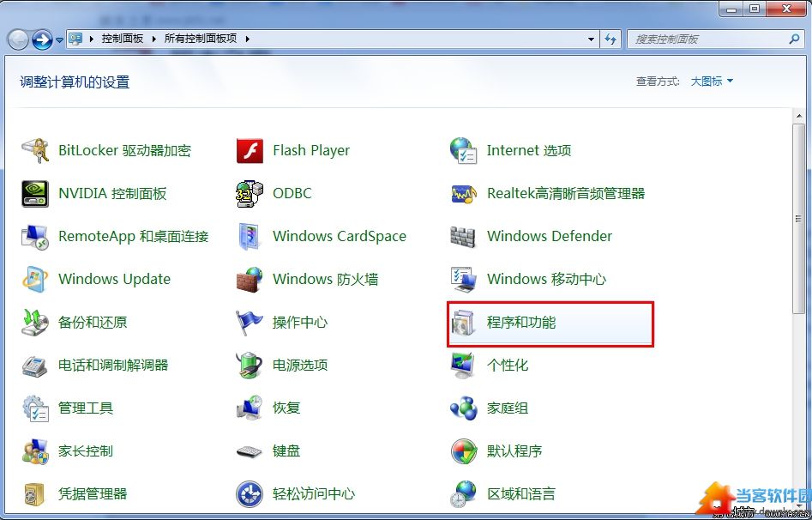
Task: Open Realtek高清晰音频管理器 icon
Action: tap(463, 194)
